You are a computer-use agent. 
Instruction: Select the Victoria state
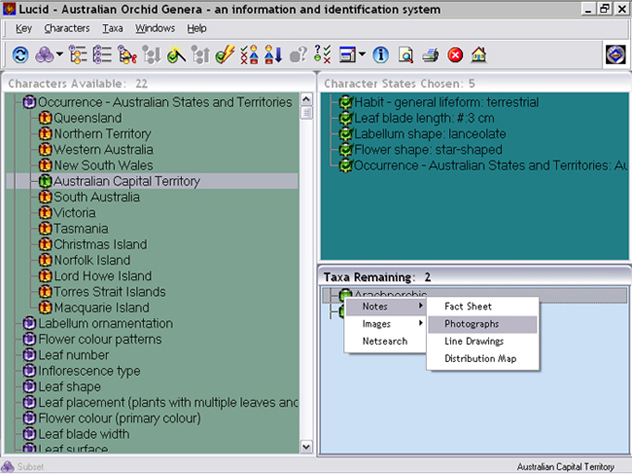click(x=67, y=213)
